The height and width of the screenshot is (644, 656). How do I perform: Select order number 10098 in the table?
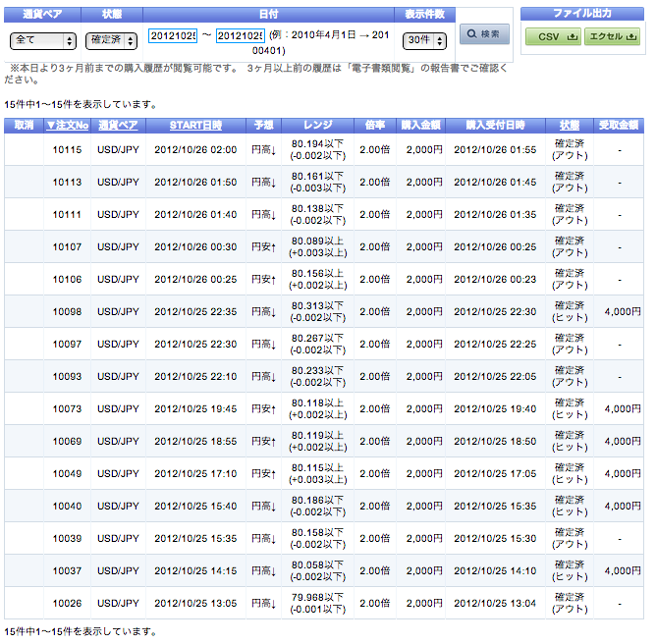tap(67, 312)
